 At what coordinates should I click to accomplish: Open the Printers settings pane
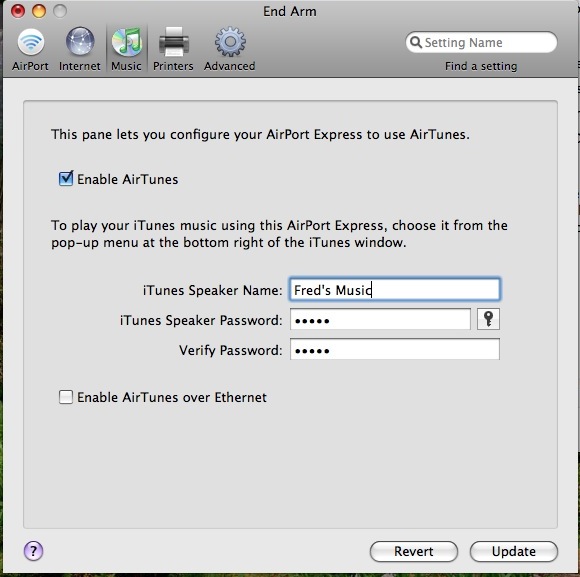pyautogui.click(x=173, y=49)
